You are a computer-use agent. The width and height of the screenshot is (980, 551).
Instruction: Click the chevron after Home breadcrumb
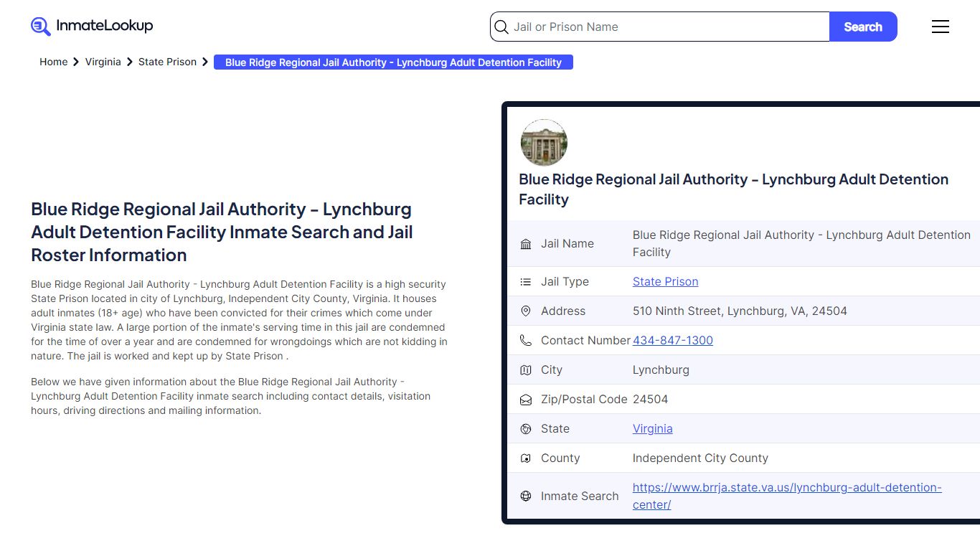[x=76, y=62]
